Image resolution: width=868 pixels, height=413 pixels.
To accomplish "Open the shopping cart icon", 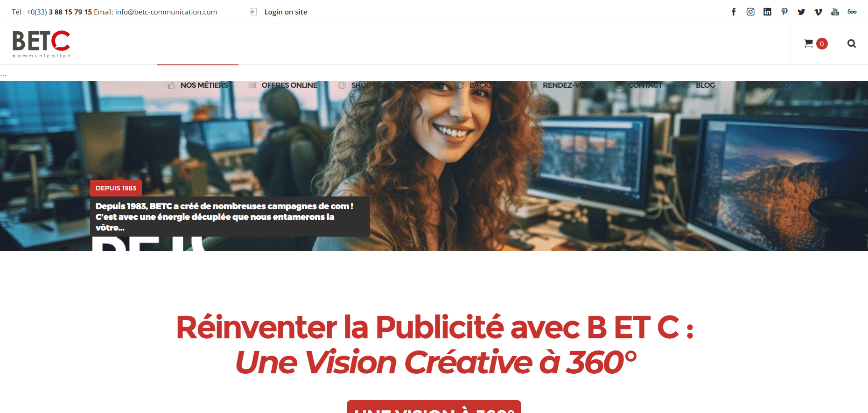I will click(809, 43).
